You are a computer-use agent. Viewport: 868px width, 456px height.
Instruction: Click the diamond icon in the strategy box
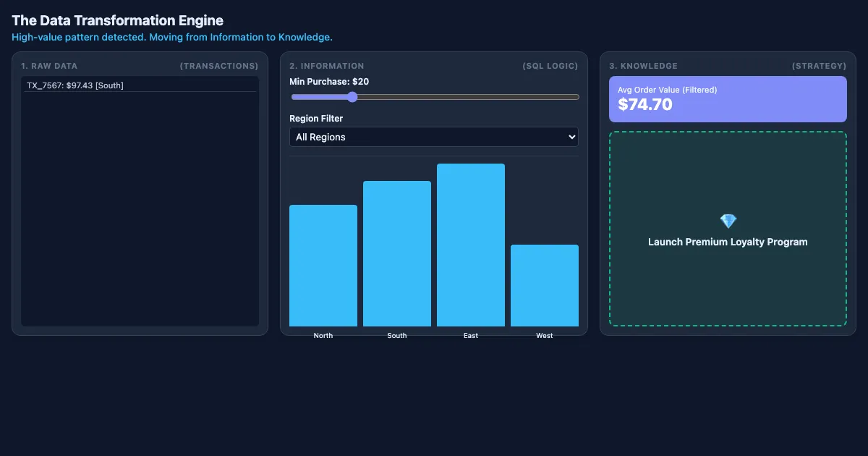[x=728, y=221]
